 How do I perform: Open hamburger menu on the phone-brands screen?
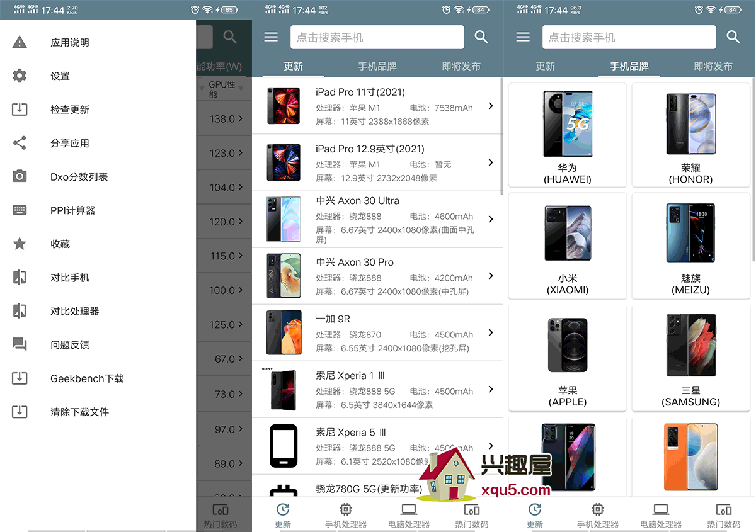coord(523,37)
